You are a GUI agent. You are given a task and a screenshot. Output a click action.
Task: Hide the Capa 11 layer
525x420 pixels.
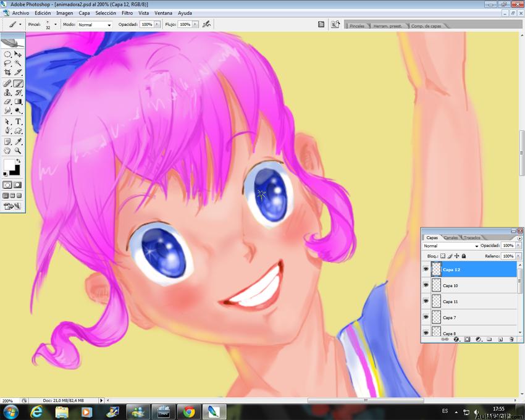pos(426,301)
